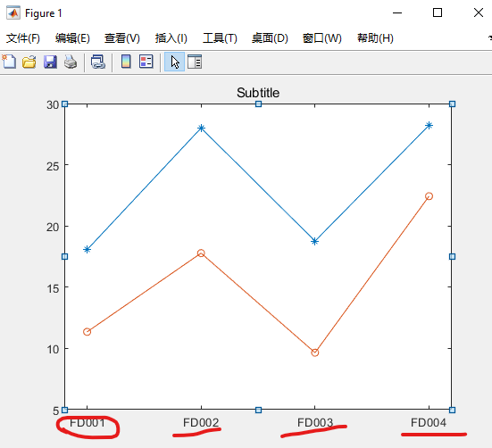The height and width of the screenshot is (448, 492).
Task: Open the 桌面(D) menu
Action: [x=270, y=38]
